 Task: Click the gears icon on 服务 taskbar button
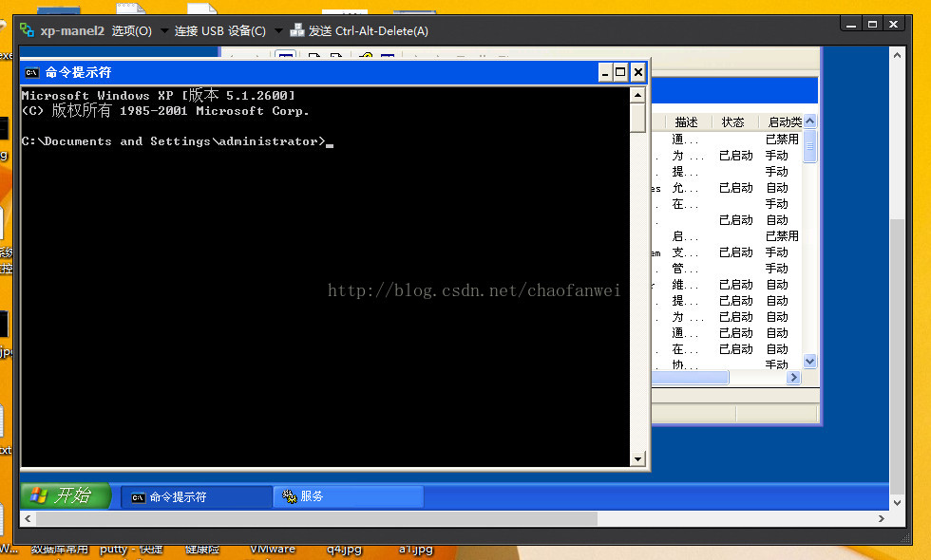pos(289,496)
